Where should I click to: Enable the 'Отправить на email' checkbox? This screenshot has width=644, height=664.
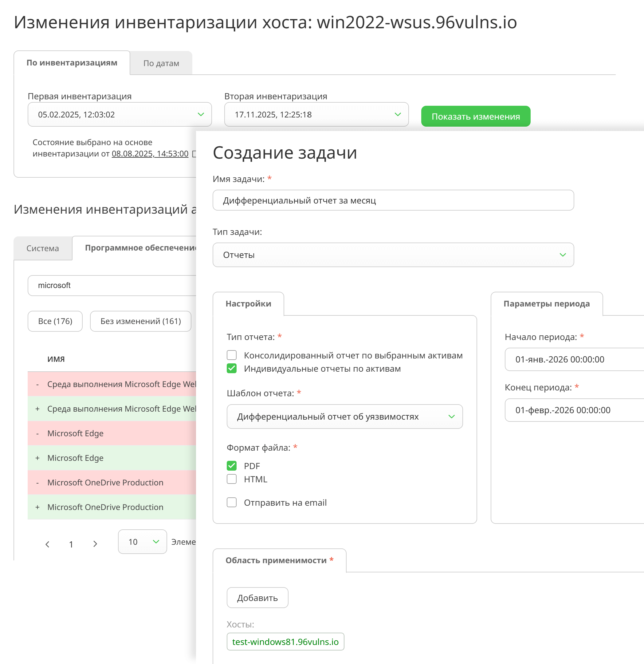(232, 502)
